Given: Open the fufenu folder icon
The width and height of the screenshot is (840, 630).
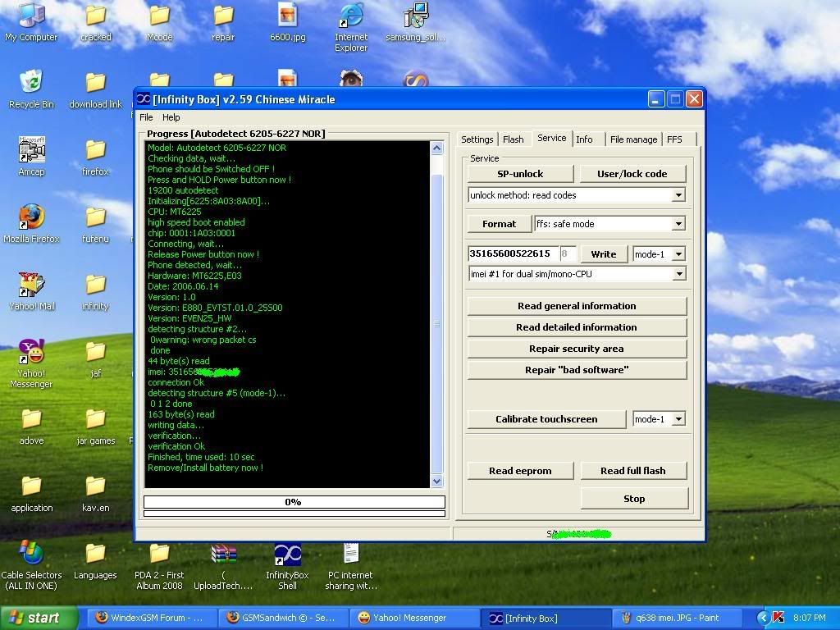Looking at the screenshot, I should coord(95,225).
